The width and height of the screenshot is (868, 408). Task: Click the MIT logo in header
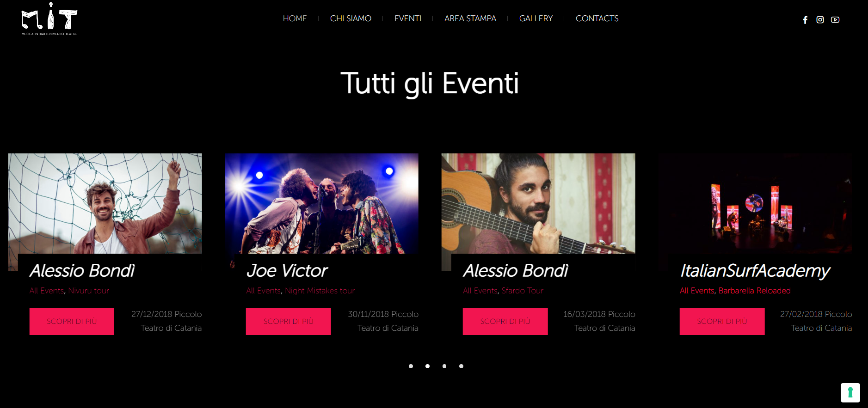[49, 19]
